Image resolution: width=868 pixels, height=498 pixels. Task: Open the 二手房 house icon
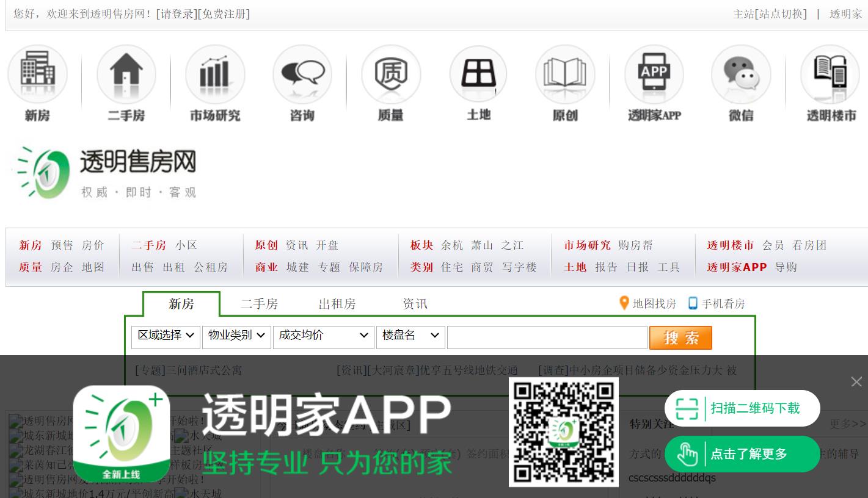(x=126, y=74)
